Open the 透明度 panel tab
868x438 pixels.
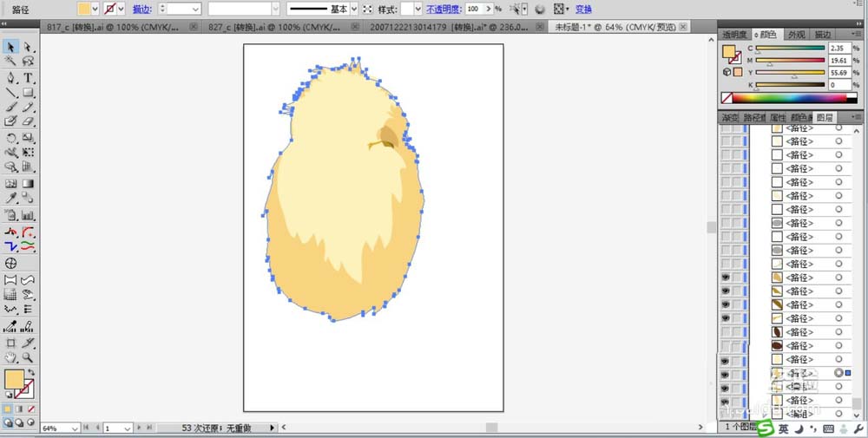[x=734, y=35]
